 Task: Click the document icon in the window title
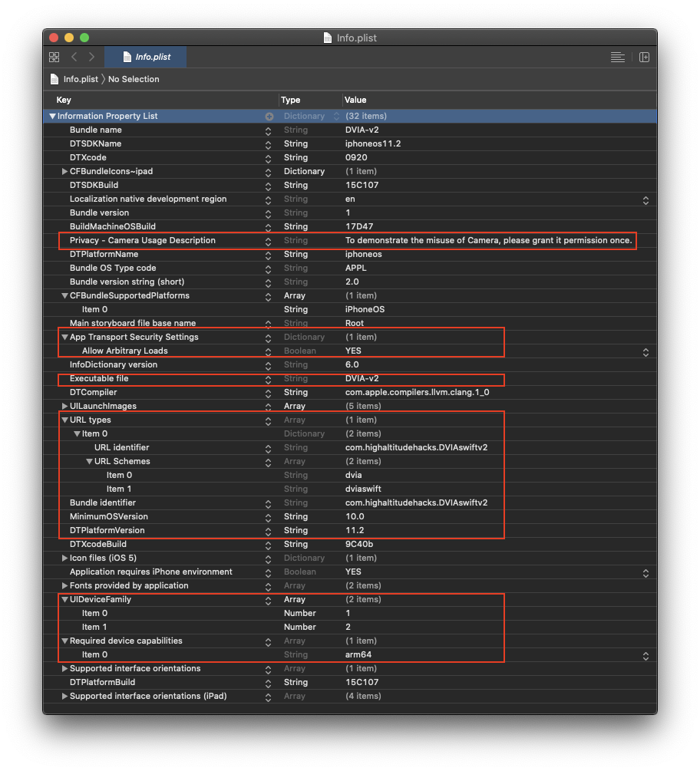click(329, 38)
